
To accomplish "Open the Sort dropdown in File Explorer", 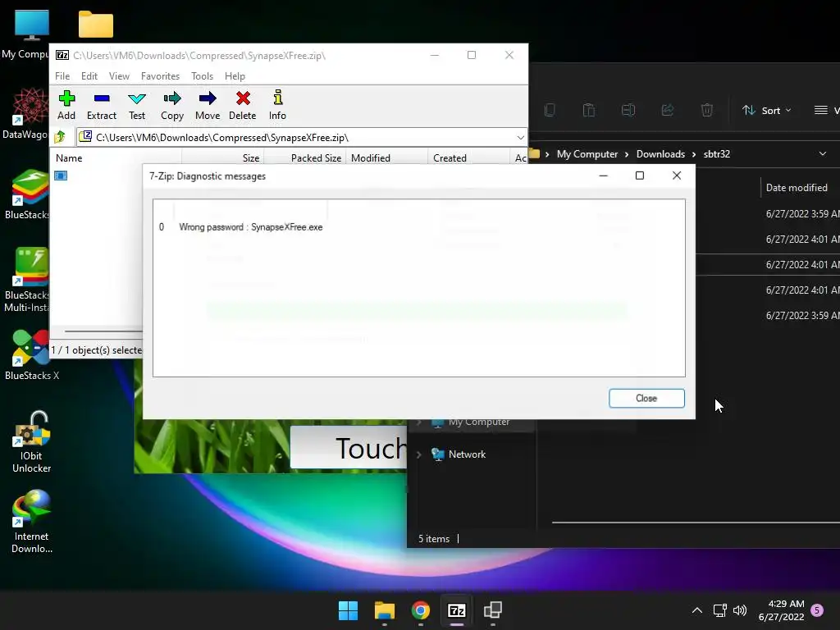I will click(767, 111).
